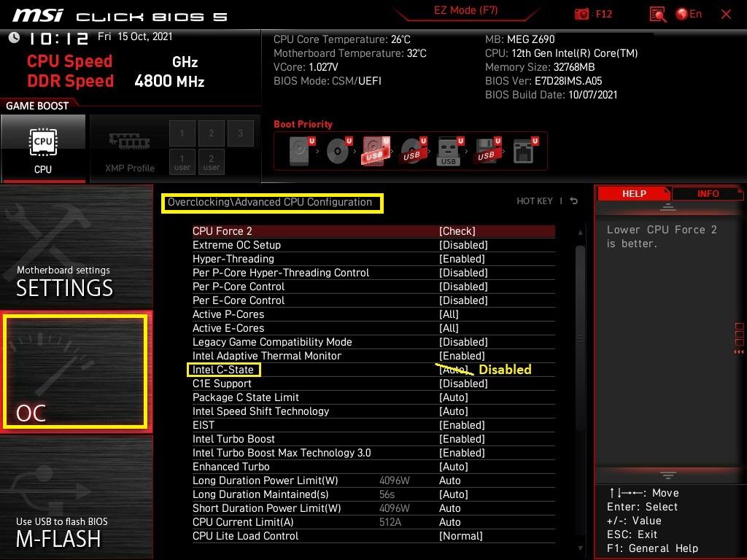The width and height of the screenshot is (747, 560).
Task: Click the settings list scrollbar thumb
Action: click(580, 338)
